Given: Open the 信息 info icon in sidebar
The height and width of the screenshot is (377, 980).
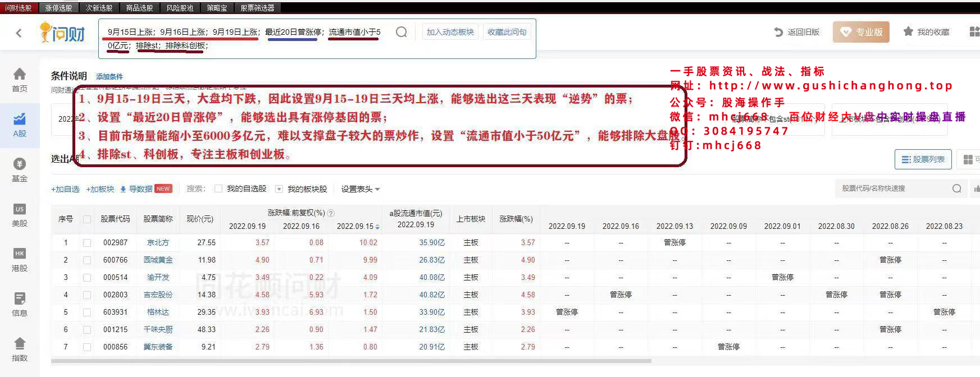Looking at the screenshot, I should tap(20, 298).
